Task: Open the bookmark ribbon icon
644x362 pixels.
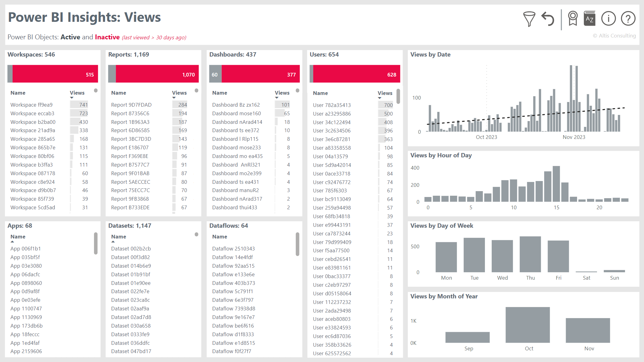Action: click(573, 18)
